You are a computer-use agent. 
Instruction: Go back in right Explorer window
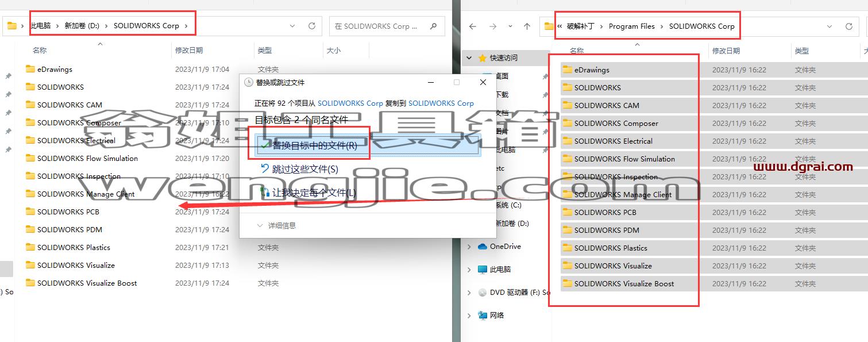(473, 26)
